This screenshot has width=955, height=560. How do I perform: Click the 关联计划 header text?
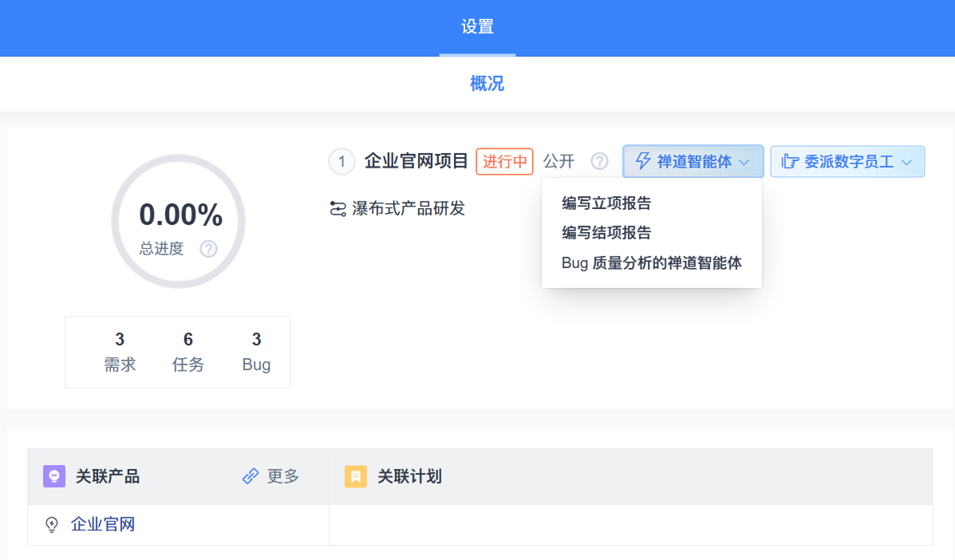coord(409,476)
